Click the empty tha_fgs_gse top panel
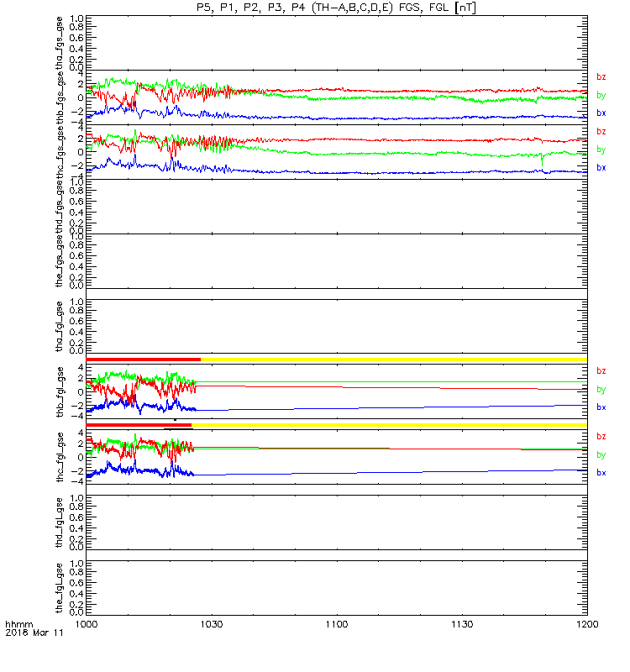The height and width of the screenshot is (672, 630). click(337, 43)
